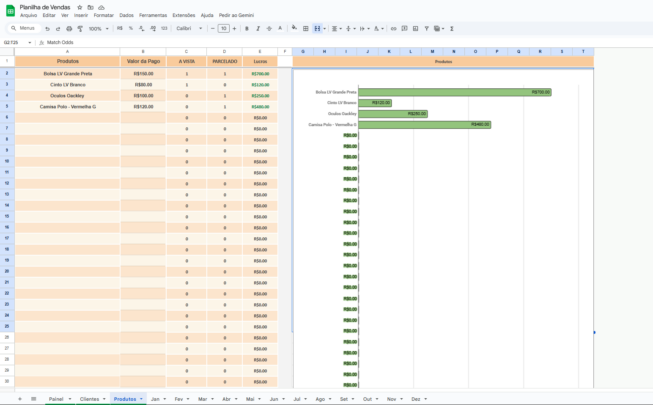Open the all sheets list icon
This screenshot has width=653, height=405.
(34, 398)
